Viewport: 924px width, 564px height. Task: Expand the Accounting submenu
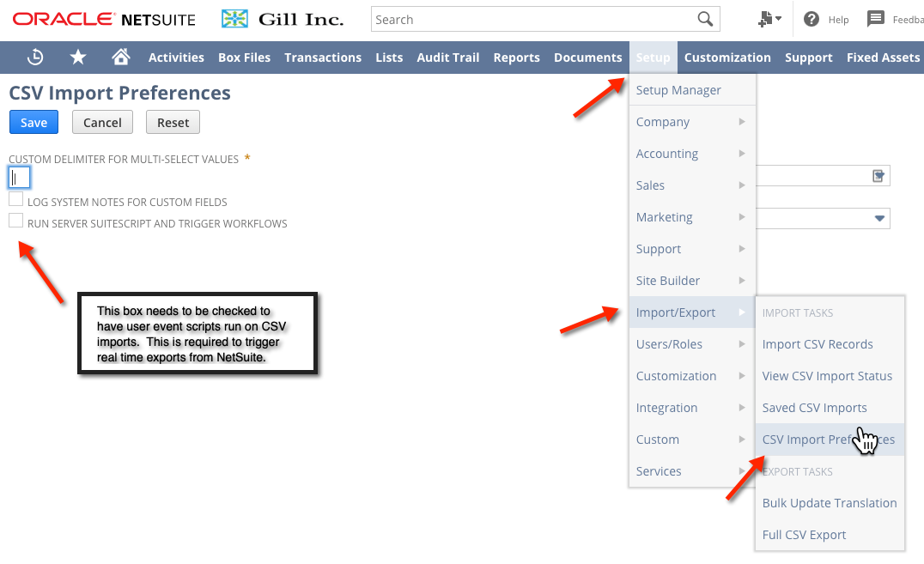pyautogui.click(x=691, y=154)
